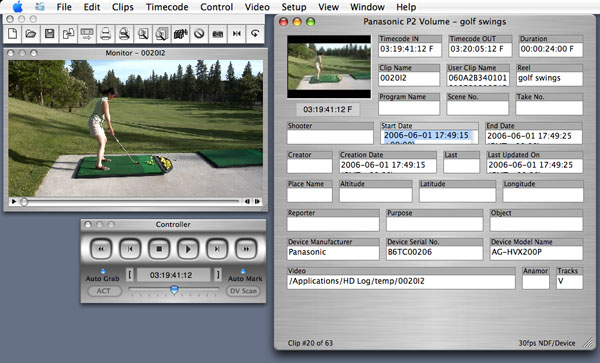The image size is (600, 363).
Task: Click the empty Program Name field
Action: tap(409, 108)
